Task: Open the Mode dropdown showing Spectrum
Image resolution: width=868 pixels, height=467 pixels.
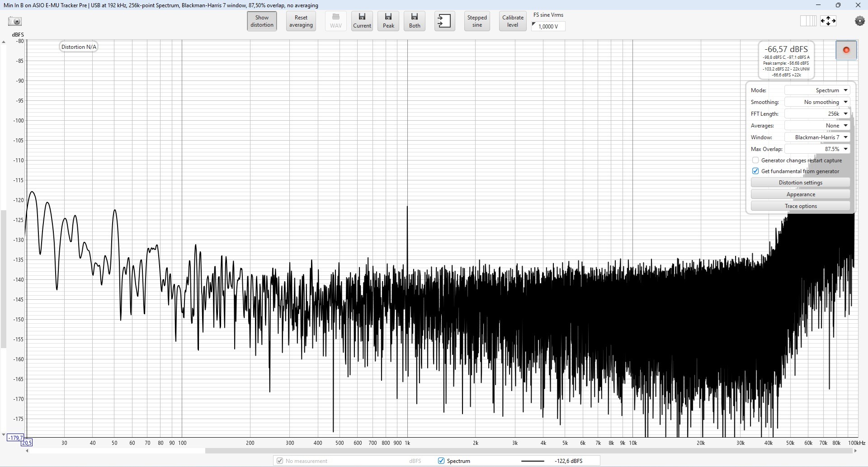Action: [817, 90]
